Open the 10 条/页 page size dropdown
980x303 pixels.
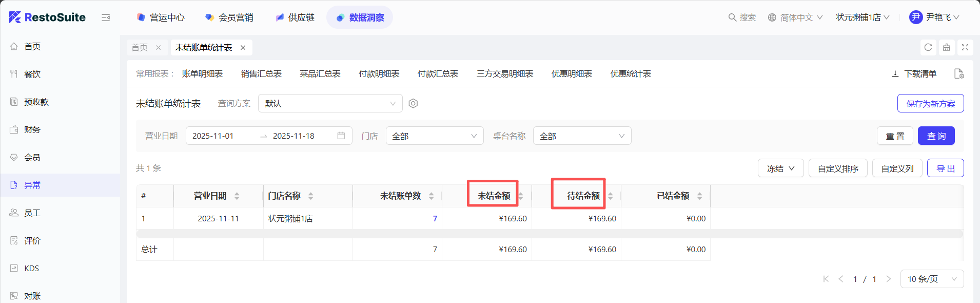931,279
